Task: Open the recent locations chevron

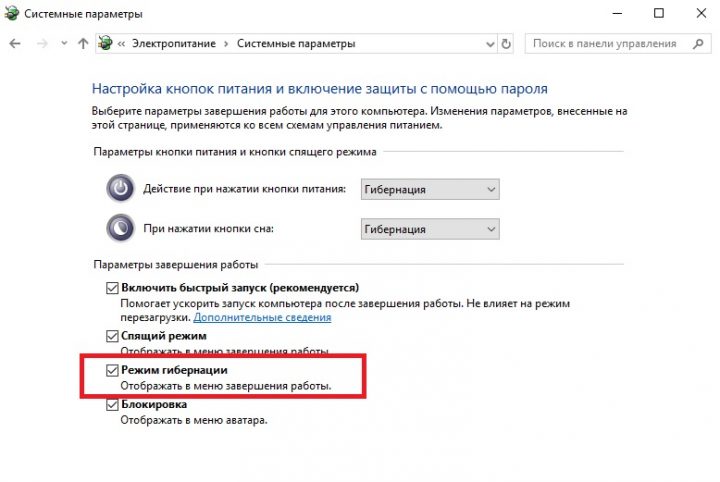Action: 64,44
